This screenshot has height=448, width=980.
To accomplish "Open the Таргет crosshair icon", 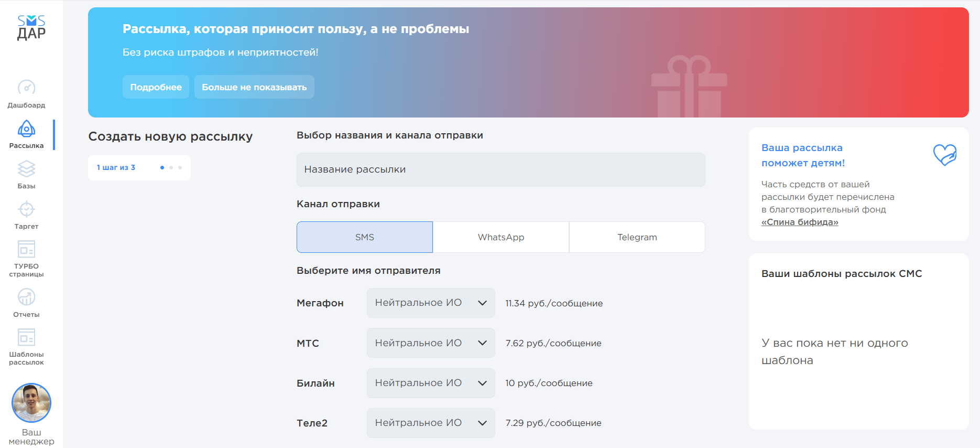I will 26,209.
